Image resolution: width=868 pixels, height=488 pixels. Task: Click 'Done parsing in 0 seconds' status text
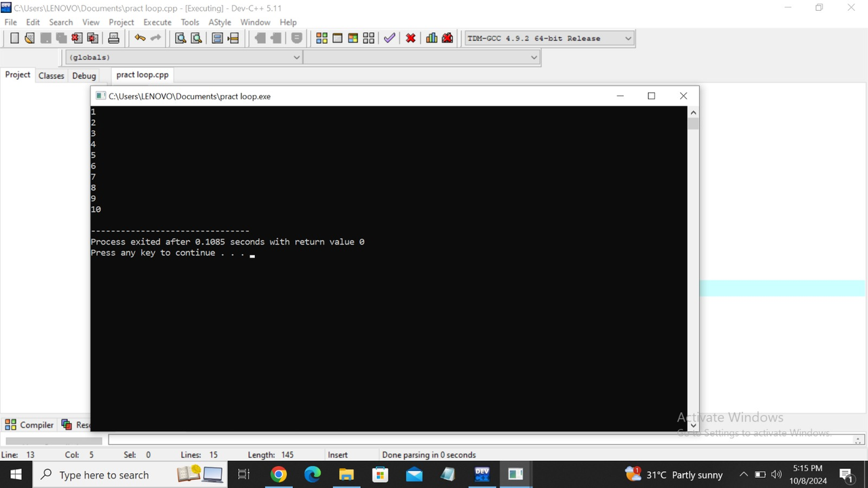tap(429, 455)
